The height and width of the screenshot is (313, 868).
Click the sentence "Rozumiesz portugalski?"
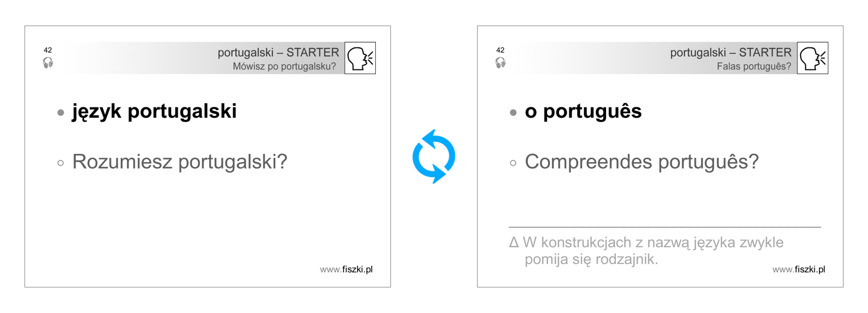[x=180, y=162]
